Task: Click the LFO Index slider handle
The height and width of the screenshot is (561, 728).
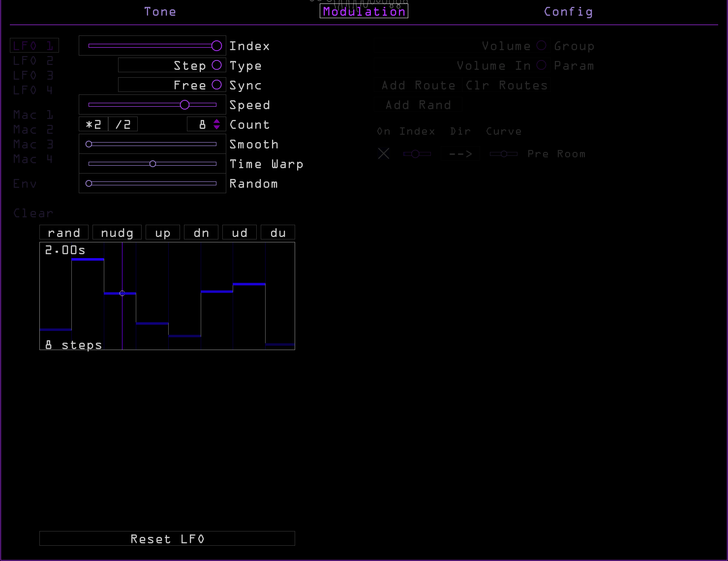Action: [x=216, y=46]
